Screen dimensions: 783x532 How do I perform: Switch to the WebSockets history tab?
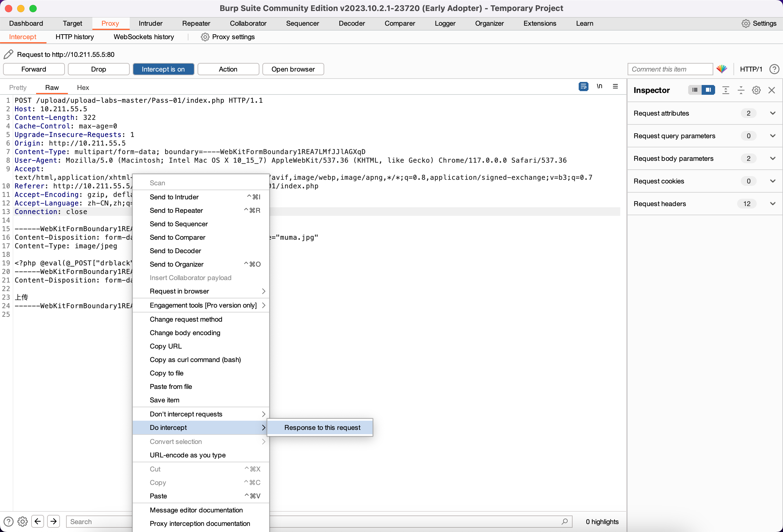pos(144,37)
